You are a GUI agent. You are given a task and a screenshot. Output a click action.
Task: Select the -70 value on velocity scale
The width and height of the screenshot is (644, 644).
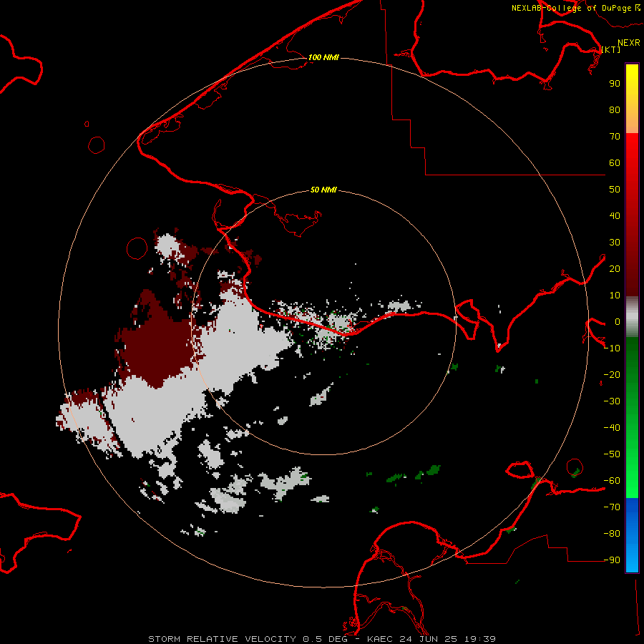coord(612,507)
